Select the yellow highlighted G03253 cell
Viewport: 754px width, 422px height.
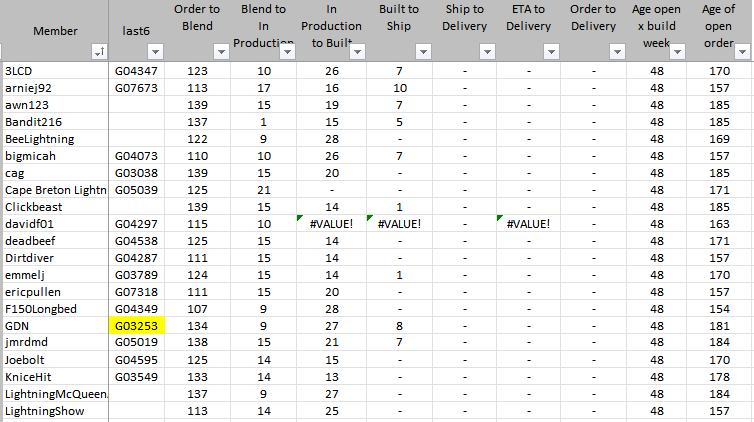coord(137,325)
